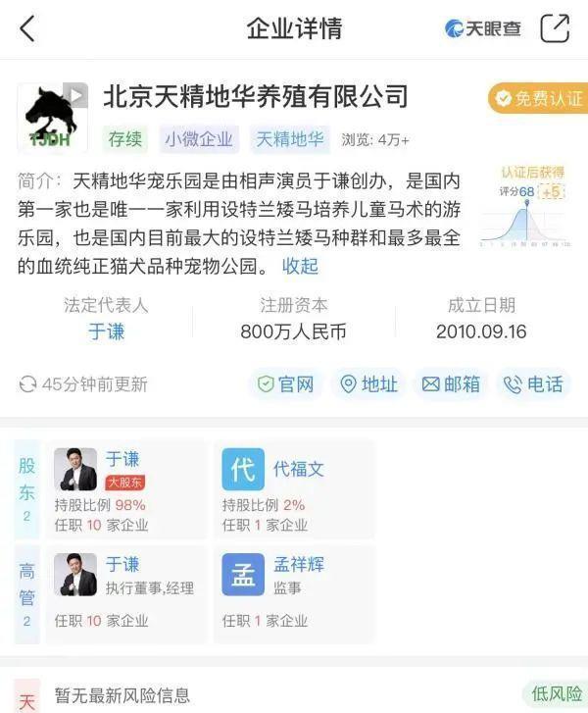Select the 存续 status tag
588x713 pixels.
pyautogui.click(x=125, y=138)
